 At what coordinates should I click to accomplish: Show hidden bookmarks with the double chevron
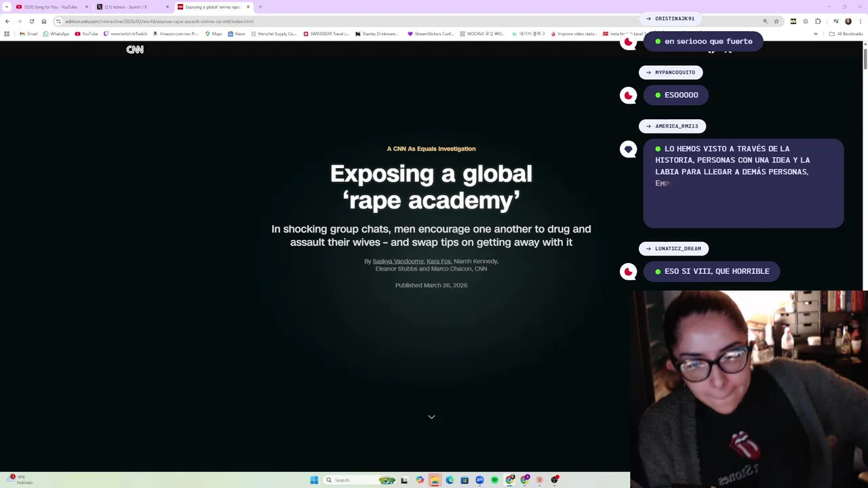(x=816, y=33)
